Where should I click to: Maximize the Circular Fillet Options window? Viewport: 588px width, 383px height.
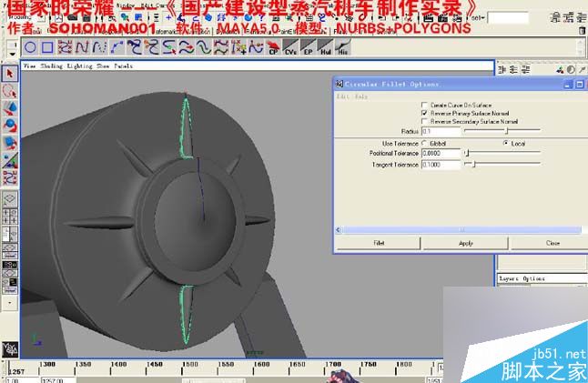pyautogui.click(x=580, y=85)
